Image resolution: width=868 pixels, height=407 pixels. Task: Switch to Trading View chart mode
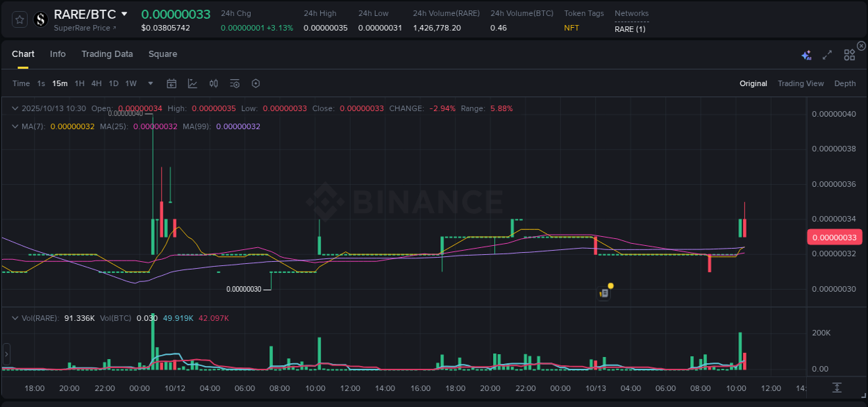coord(801,83)
